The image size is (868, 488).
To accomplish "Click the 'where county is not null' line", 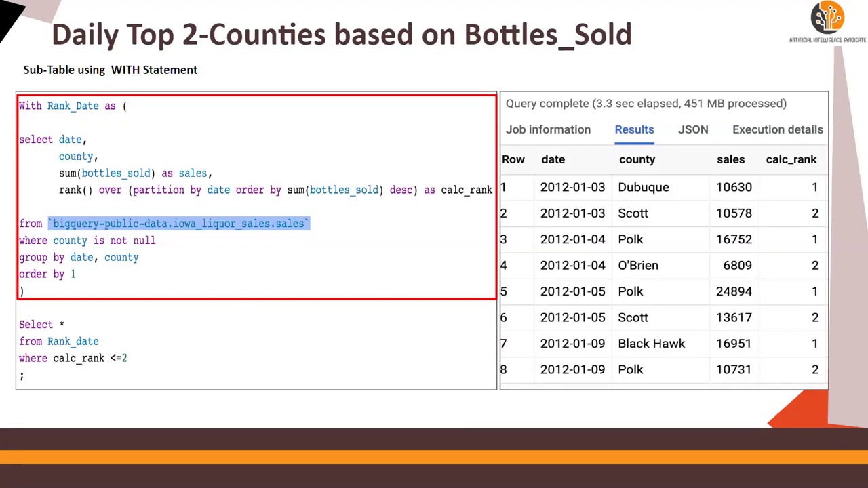I will click(87, 241).
